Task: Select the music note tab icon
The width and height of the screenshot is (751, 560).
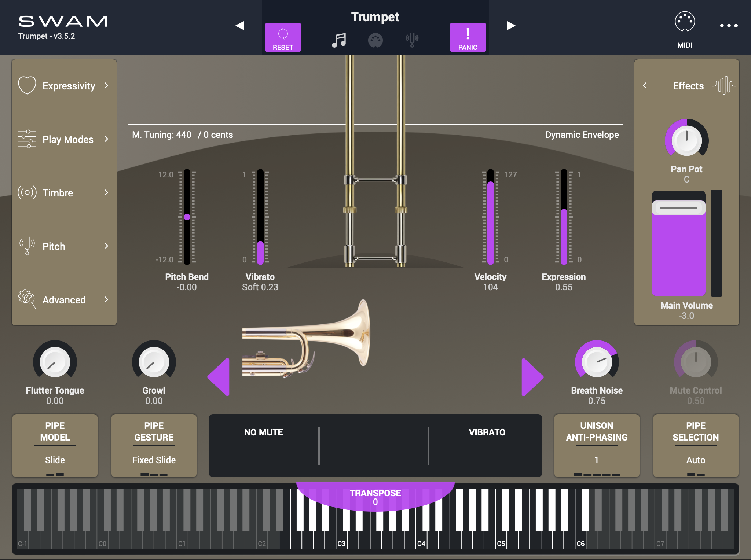Action: pos(339,40)
